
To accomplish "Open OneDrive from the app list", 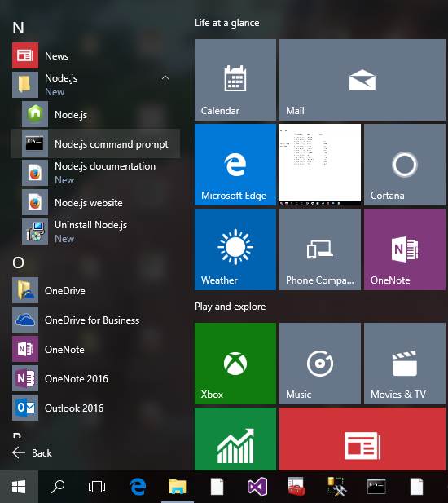I will pyautogui.click(x=96, y=291).
